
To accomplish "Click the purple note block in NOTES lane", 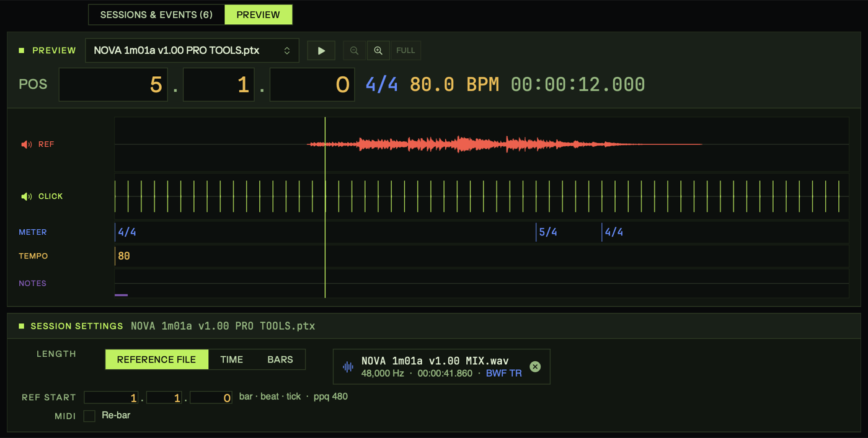I will tap(121, 295).
